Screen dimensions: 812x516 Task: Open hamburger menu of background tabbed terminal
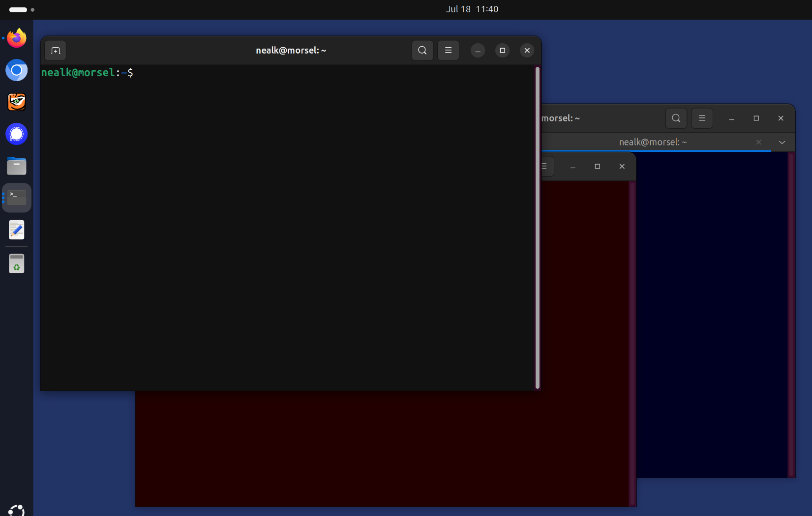(x=702, y=118)
